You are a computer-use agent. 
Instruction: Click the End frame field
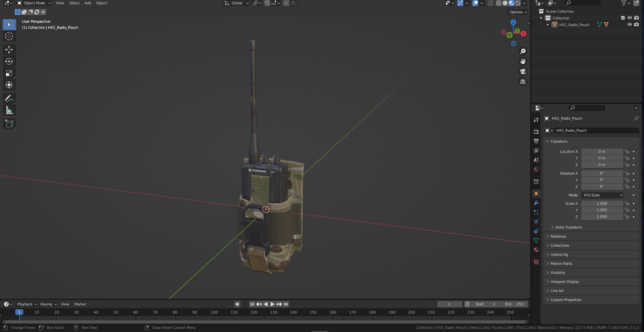click(x=514, y=304)
